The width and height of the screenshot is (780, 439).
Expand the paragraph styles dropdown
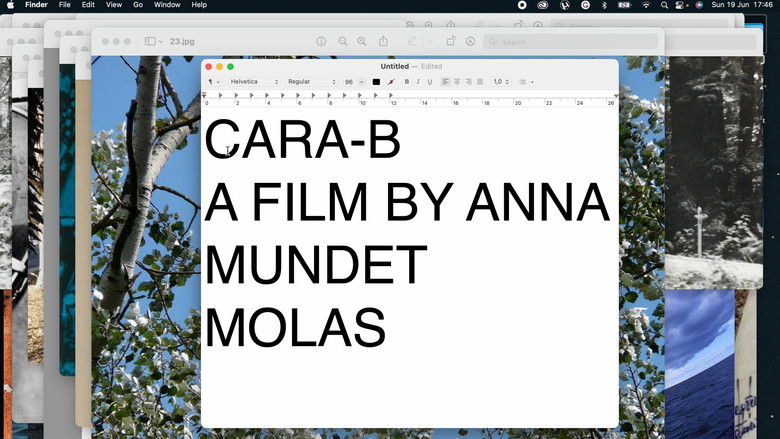213,81
